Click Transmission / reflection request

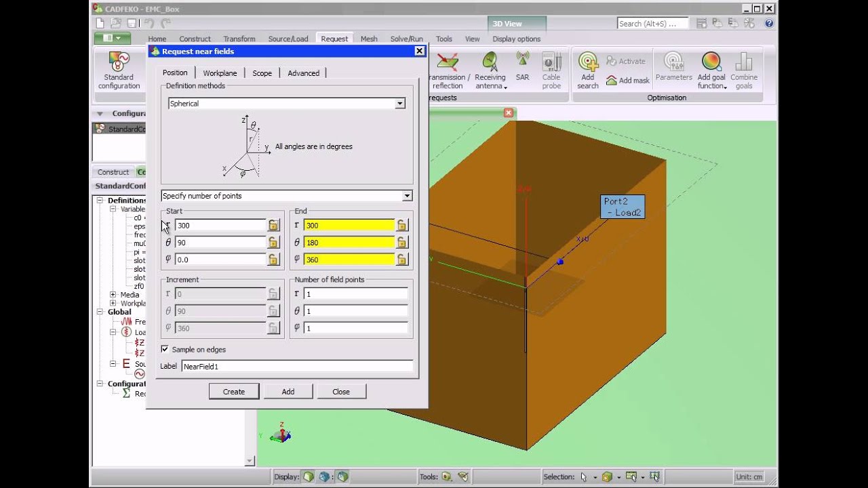pos(447,70)
